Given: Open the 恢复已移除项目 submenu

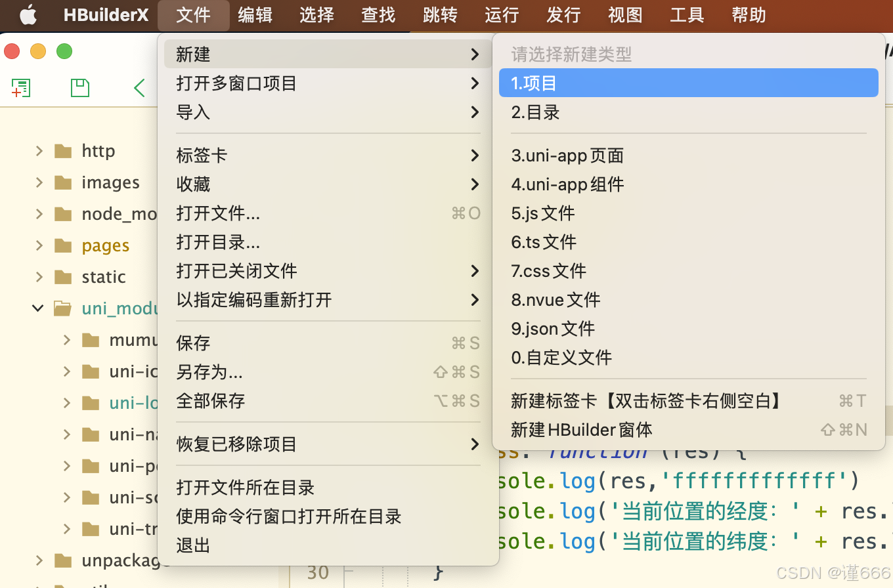Looking at the screenshot, I should tap(328, 444).
